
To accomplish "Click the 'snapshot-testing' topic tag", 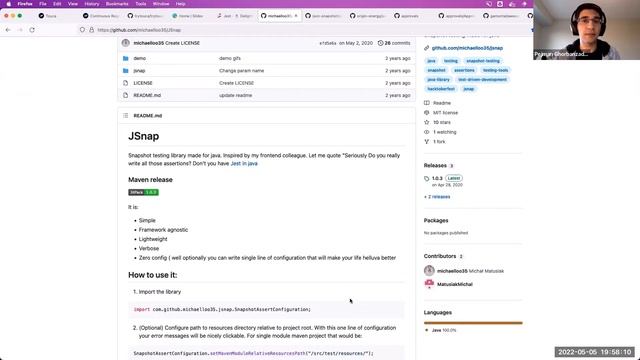I will click(483, 61).
